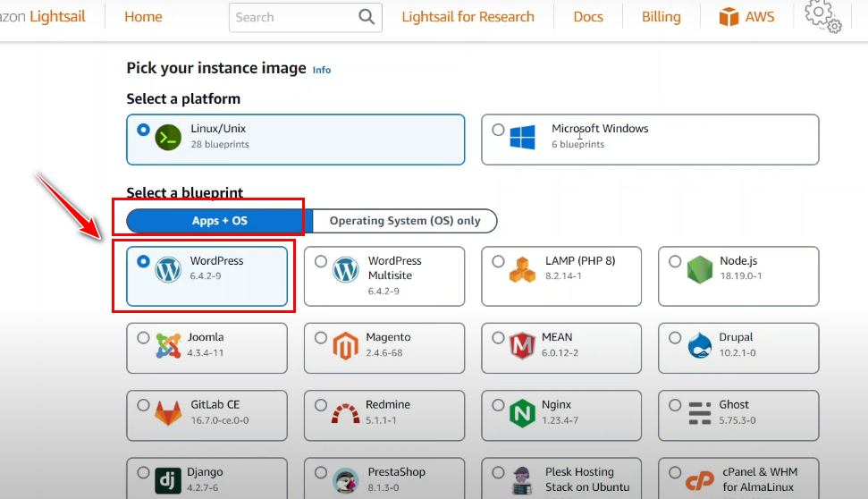
Task: Pick the cPanel & WHM radio button
Action: point(675,473)
